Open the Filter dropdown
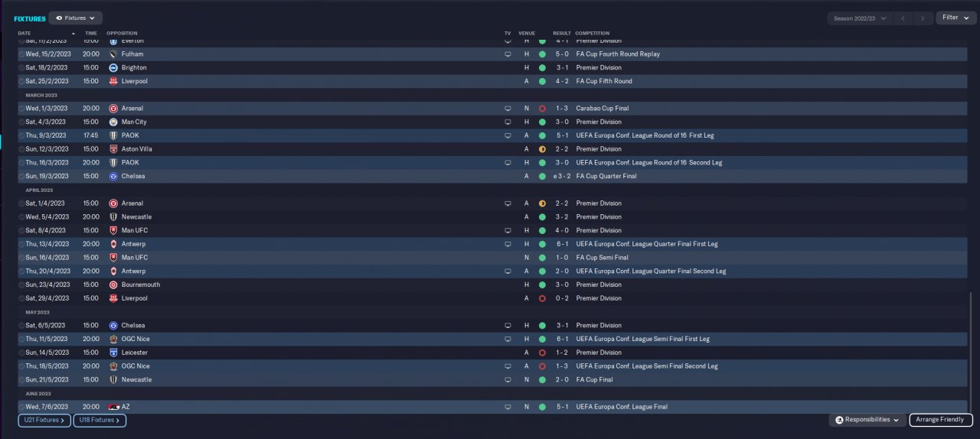980x439 pixels. (x=955, y=18)
